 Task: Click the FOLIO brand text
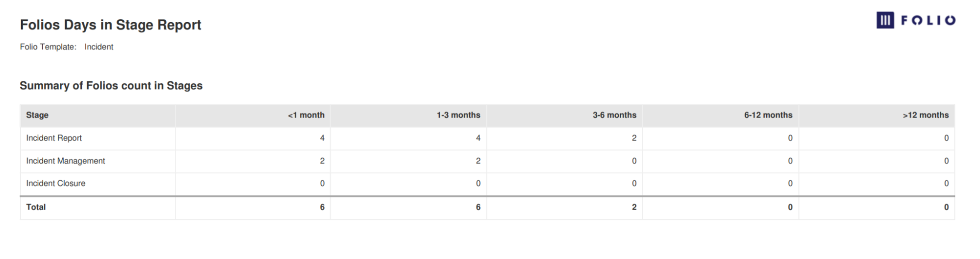click(928, 21)
